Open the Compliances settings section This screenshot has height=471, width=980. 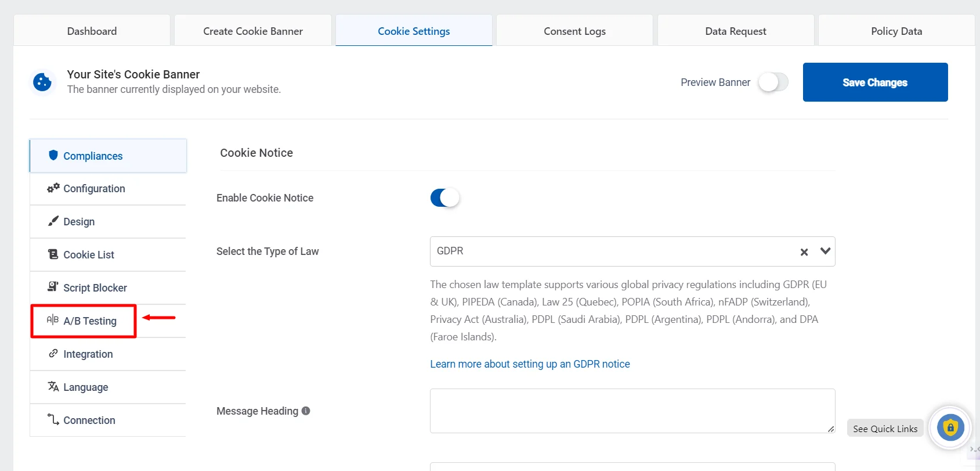point(108,156)
